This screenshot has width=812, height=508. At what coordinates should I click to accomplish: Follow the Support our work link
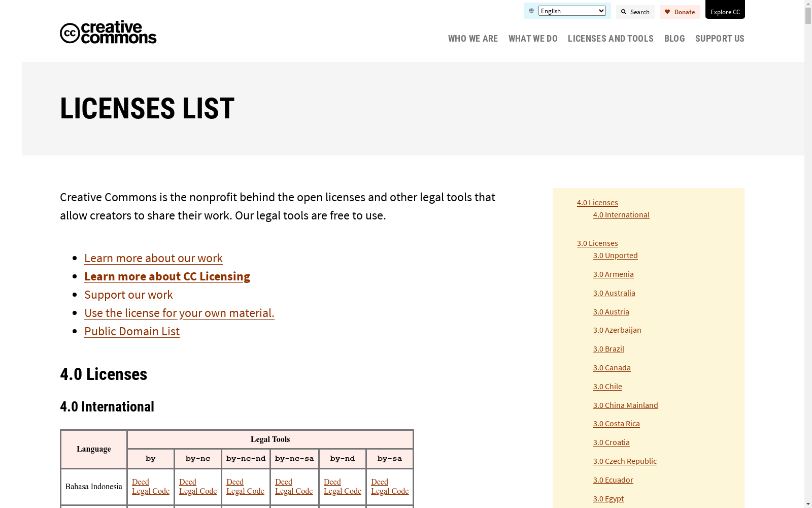[x=128, y=295]
